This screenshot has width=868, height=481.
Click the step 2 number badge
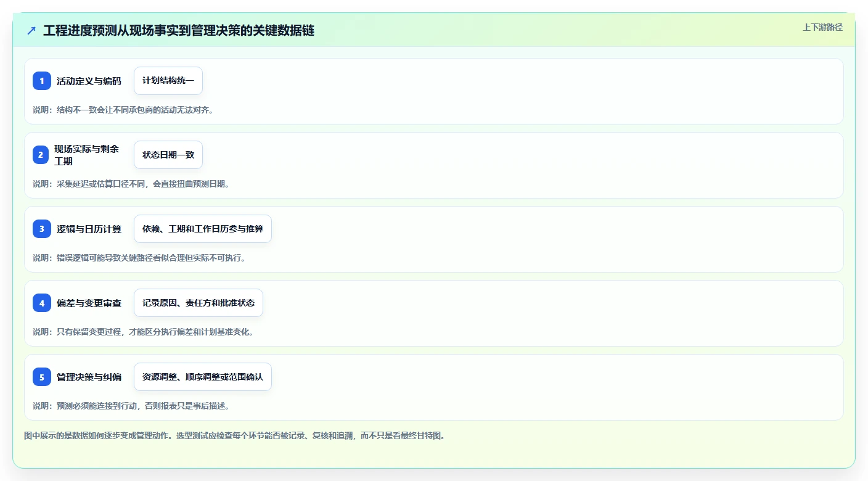[x=41, y=155]
